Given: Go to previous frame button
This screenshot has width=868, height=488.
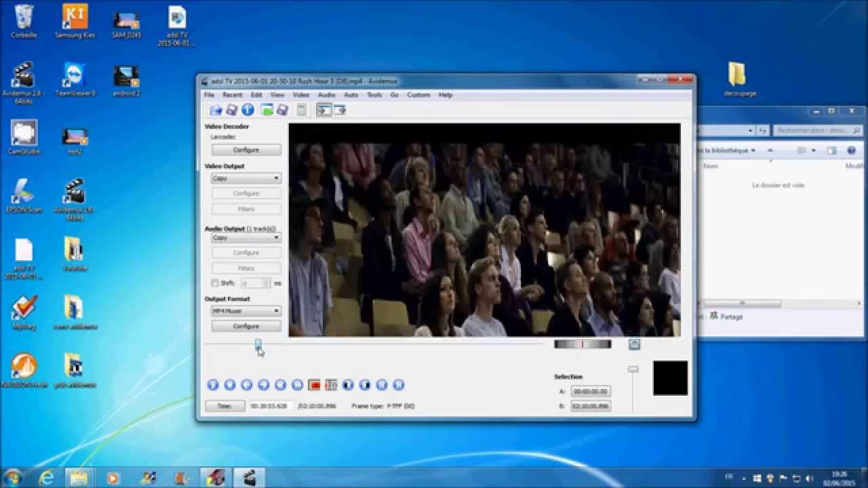Looking at the screenshot, I should (247, 385).
